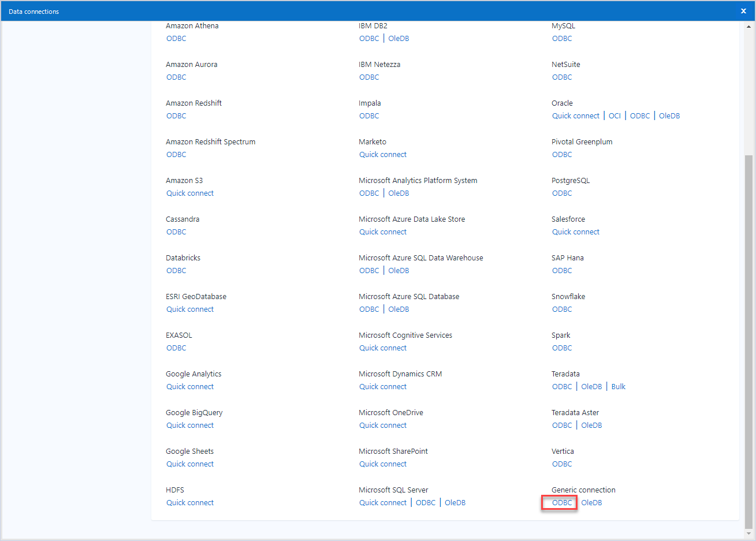Open Quick connect for Salesforce
This screenshot has width=756, height=541.
point(575,232)
